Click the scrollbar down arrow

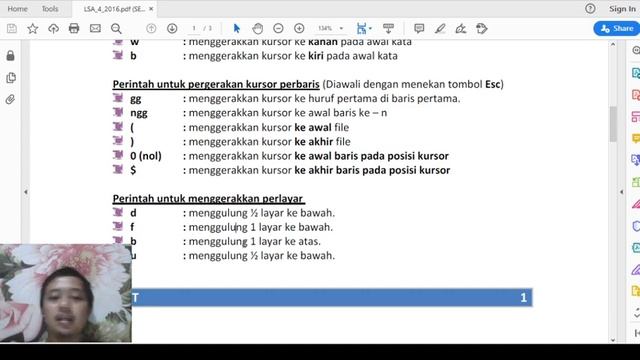point(613,340)
